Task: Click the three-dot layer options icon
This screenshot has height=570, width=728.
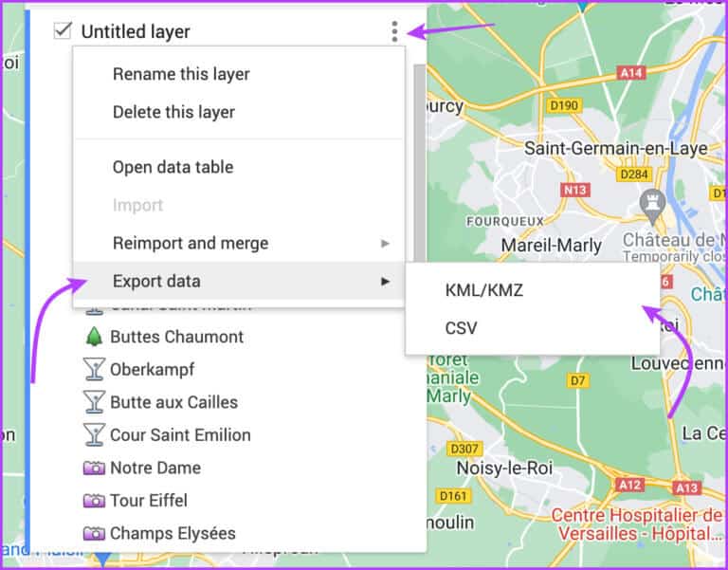Action: [x=394, y=31]
